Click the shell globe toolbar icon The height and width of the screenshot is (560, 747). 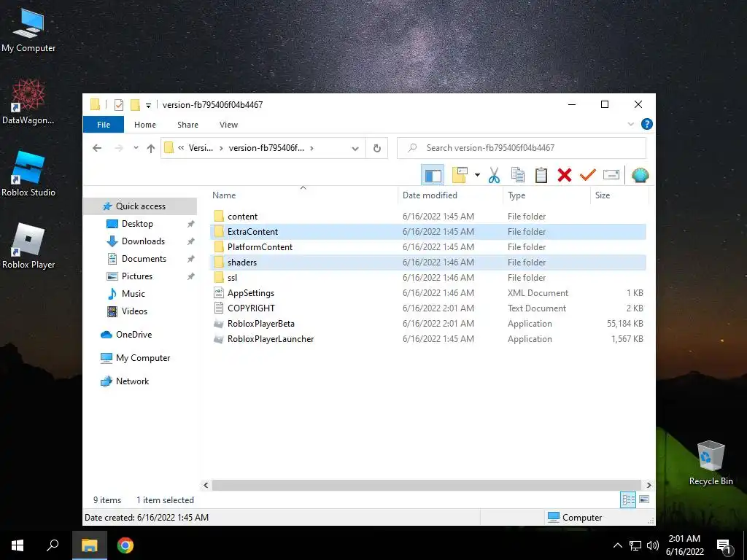[x=640, y=175]
